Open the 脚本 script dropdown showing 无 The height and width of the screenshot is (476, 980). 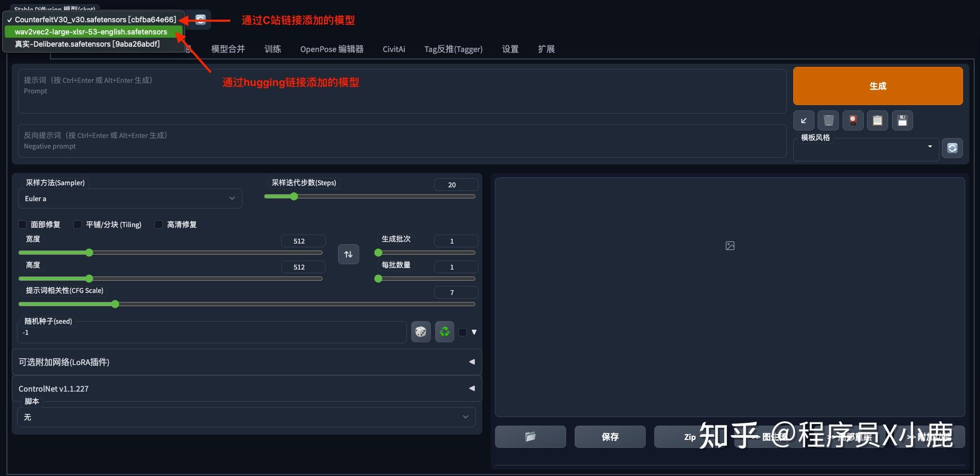coord(246,417)
